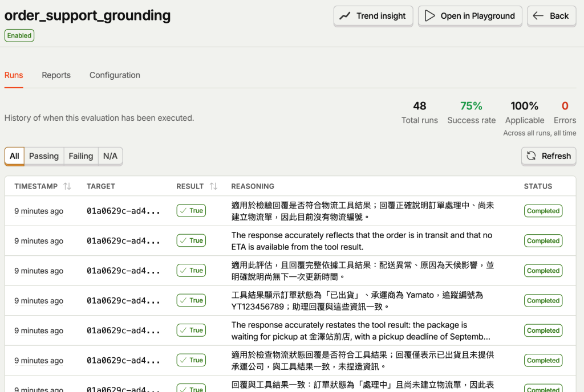Click the order_support_grounding page title

(x=87, y=15)
